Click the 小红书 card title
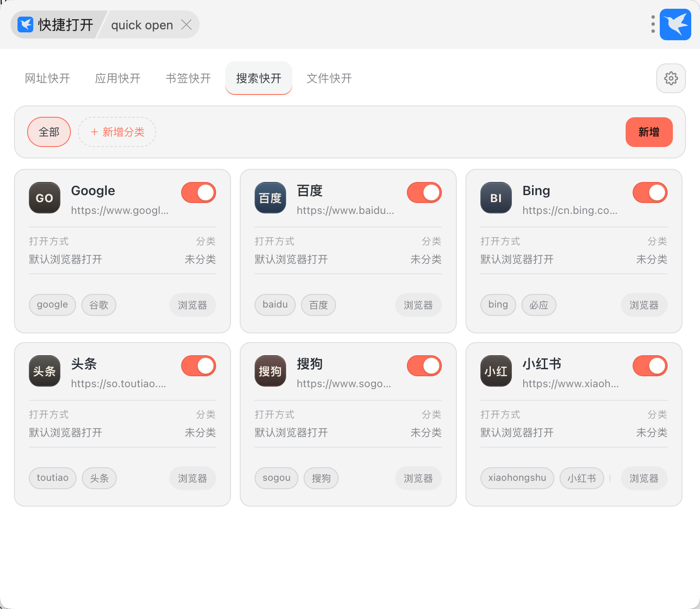Image resolution: width=700 pixels, height=609 pixels. [x=542, y=364]
